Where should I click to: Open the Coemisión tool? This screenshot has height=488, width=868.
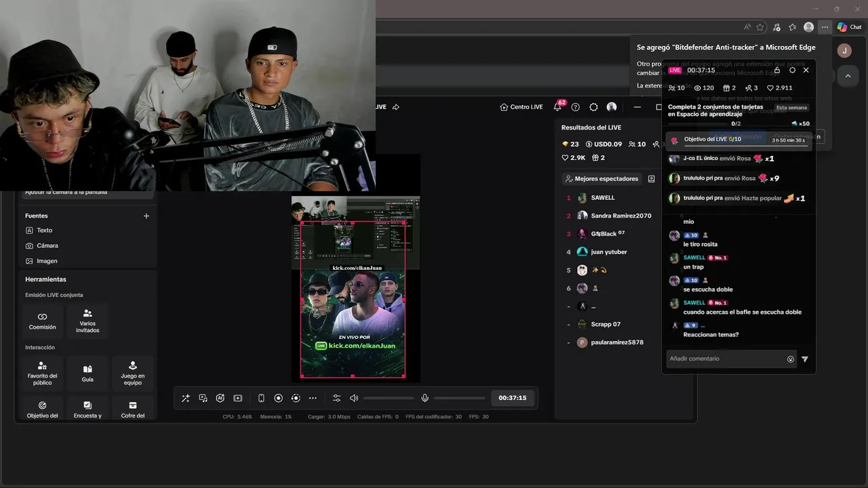pos(42,321)
